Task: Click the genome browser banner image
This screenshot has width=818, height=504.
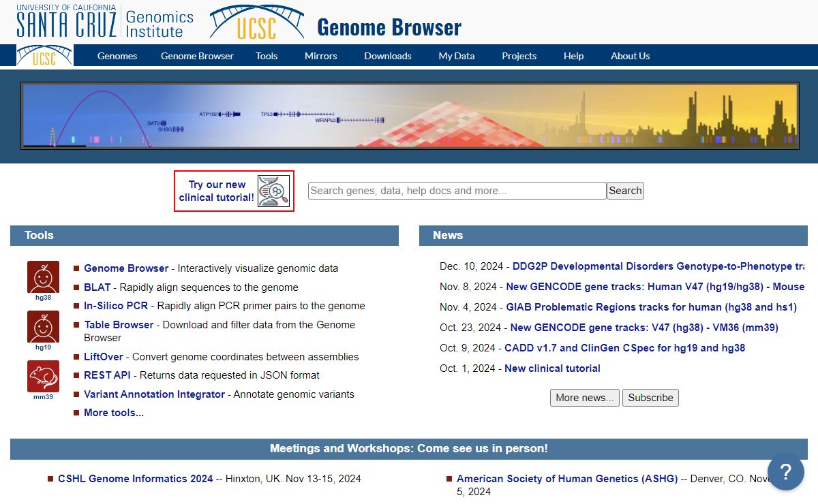Action: pyautogui.click(x=409, y=115)
